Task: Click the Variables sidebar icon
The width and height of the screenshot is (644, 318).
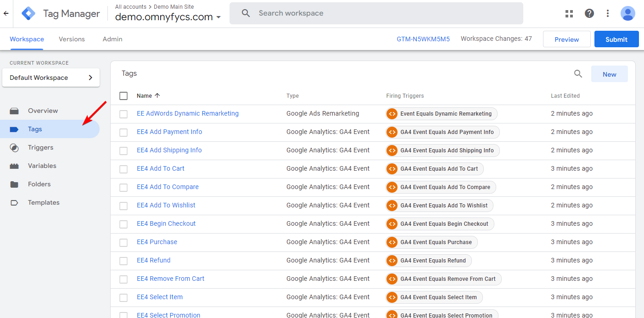Action: (x=14, y=166)
